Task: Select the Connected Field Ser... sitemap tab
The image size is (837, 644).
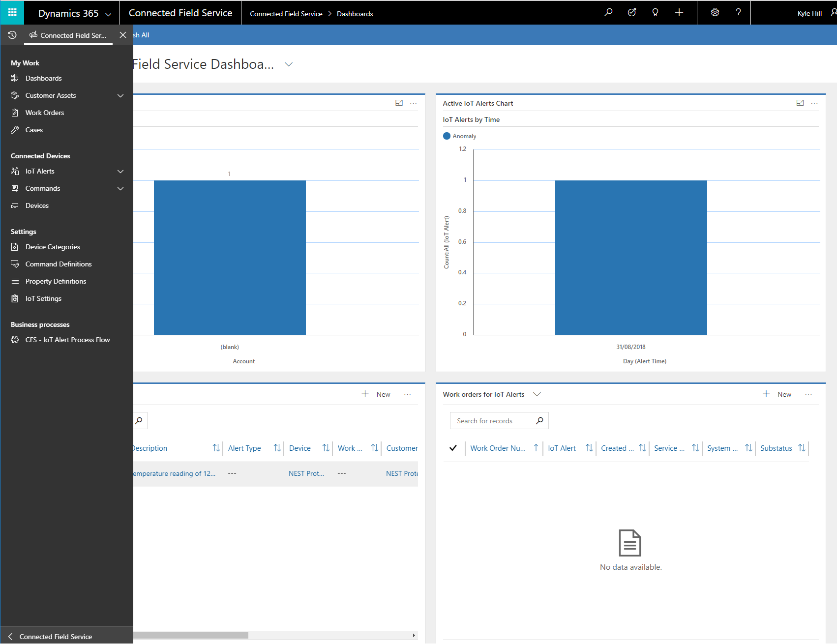Action: 68,35
